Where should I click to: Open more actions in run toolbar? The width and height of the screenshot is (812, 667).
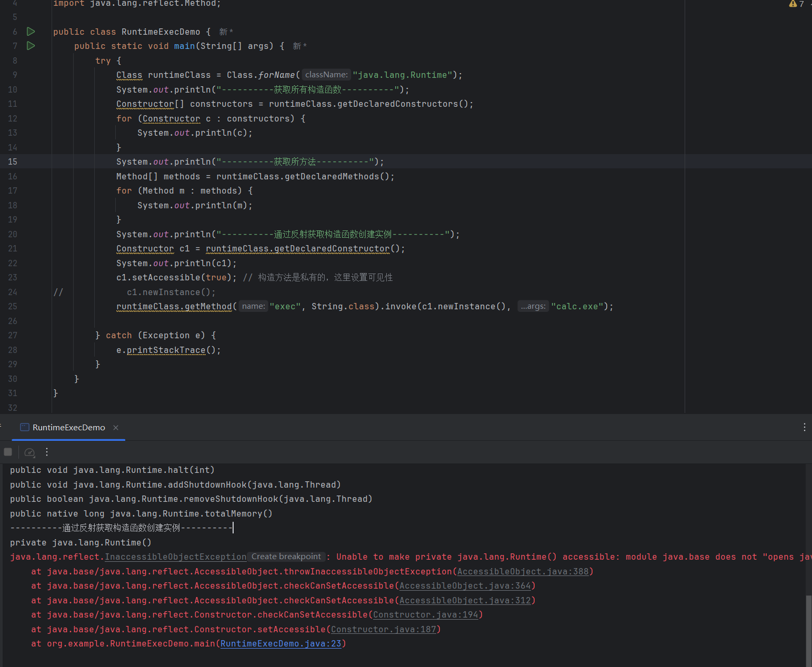pos(47,452)
